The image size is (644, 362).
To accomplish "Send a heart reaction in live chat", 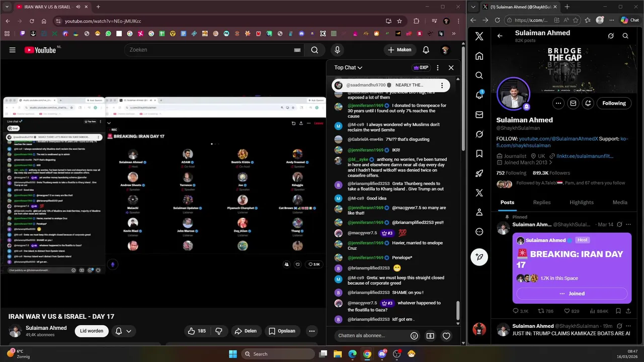I will coord(446,335).
